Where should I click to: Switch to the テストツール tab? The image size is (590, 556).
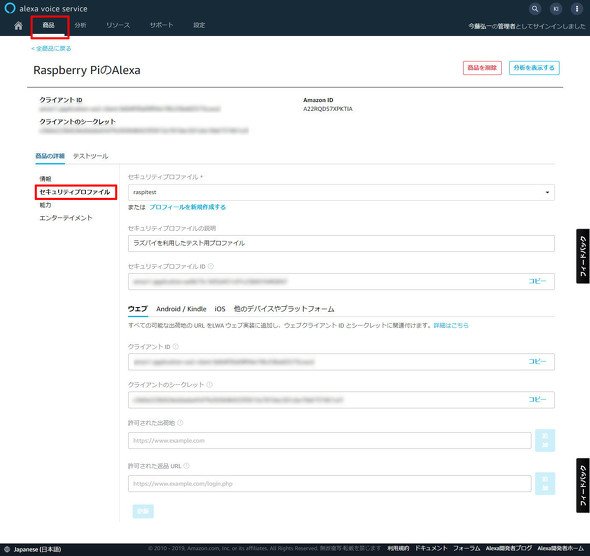pyautogui.click(x=90, y=156)
